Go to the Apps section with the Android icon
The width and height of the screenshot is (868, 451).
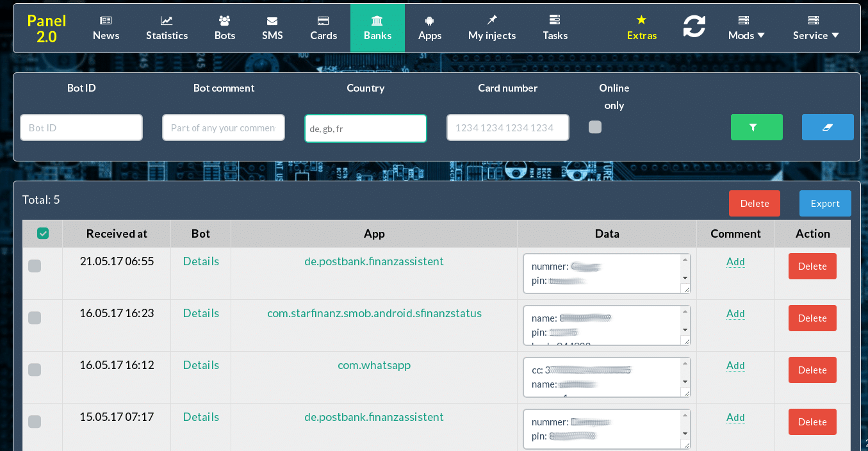point(429,28)
